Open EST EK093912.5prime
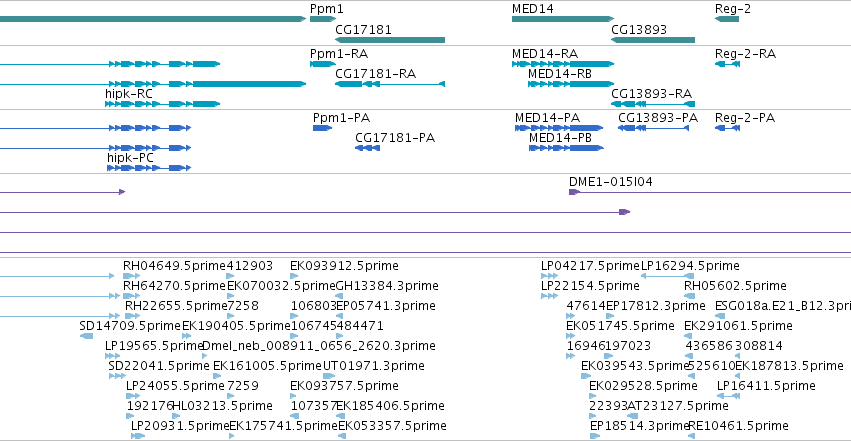 click(344, 266)
